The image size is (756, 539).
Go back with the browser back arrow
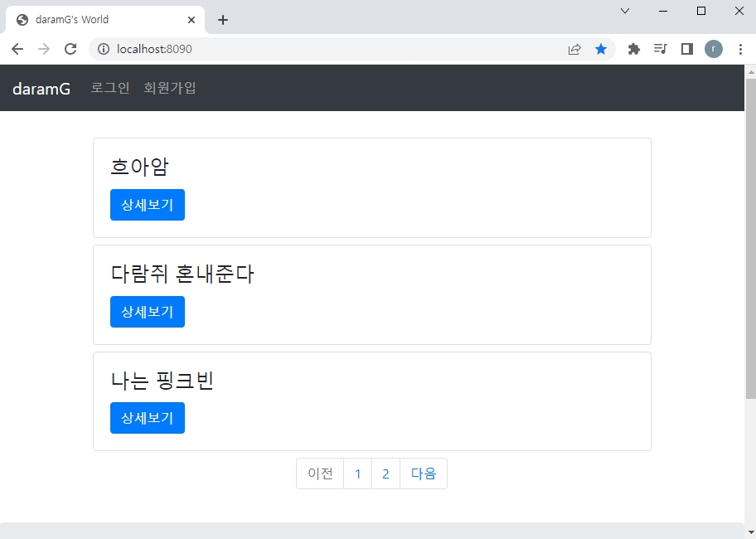tap(17, 49)
